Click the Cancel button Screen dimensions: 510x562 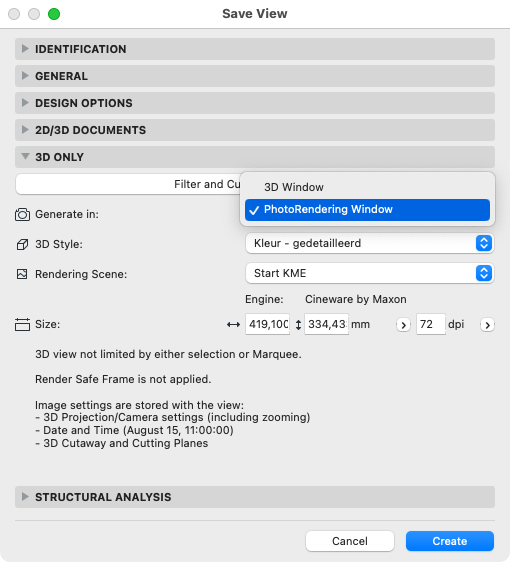(x=350, y=541)
